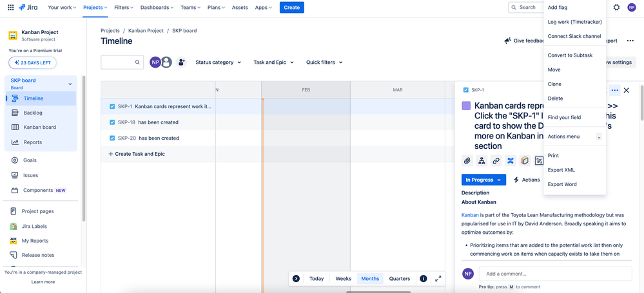Enter fullscreen with the expand arrows icon
This screenshot has width=644, height=293.
[x=438, y=279]
